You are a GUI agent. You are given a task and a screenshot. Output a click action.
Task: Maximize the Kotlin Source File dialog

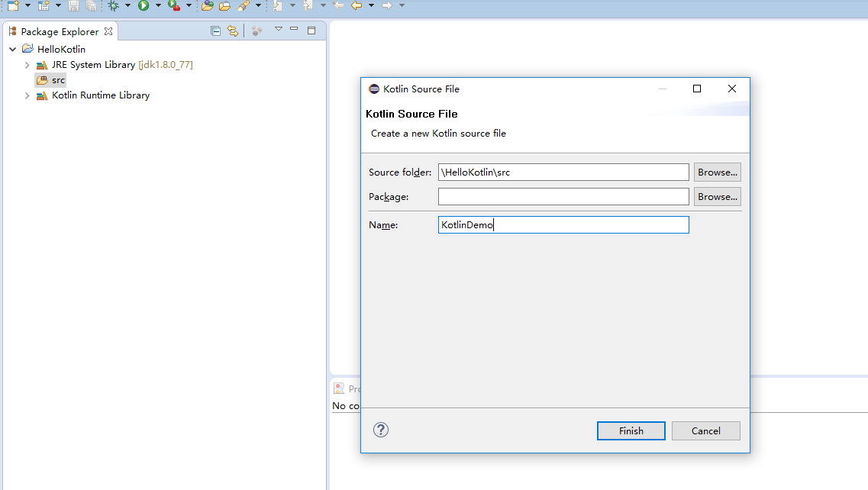coord(697,89)
